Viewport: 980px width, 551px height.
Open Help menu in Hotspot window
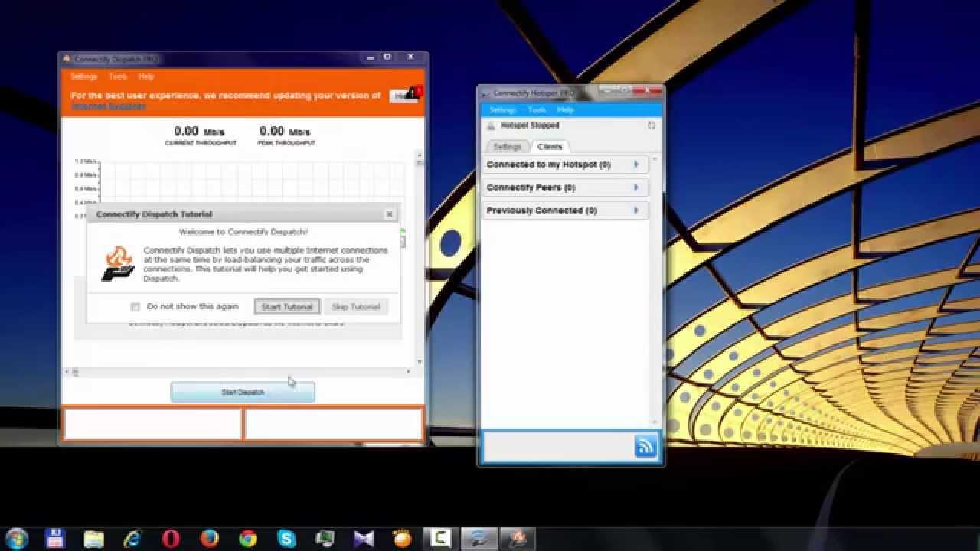[565, 110]
